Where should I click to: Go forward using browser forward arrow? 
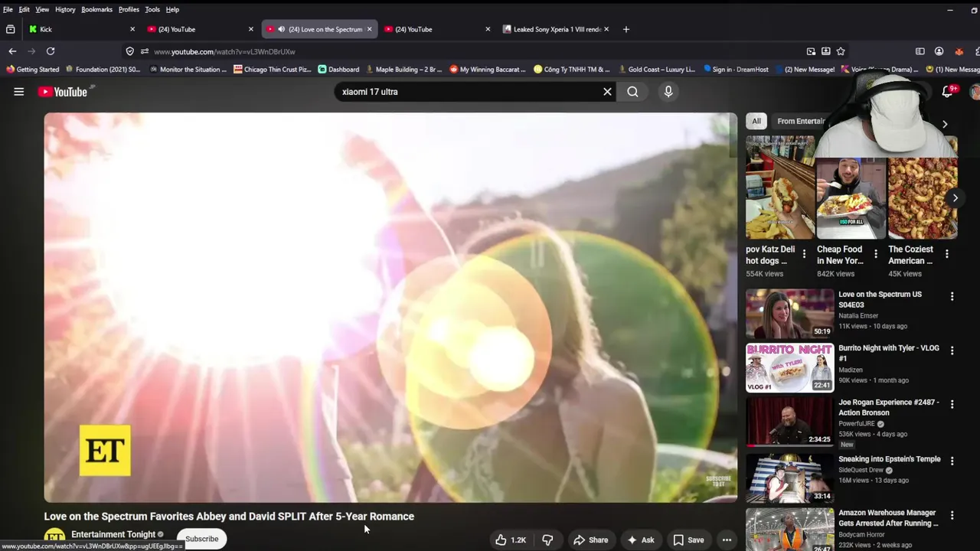(31, 51)
